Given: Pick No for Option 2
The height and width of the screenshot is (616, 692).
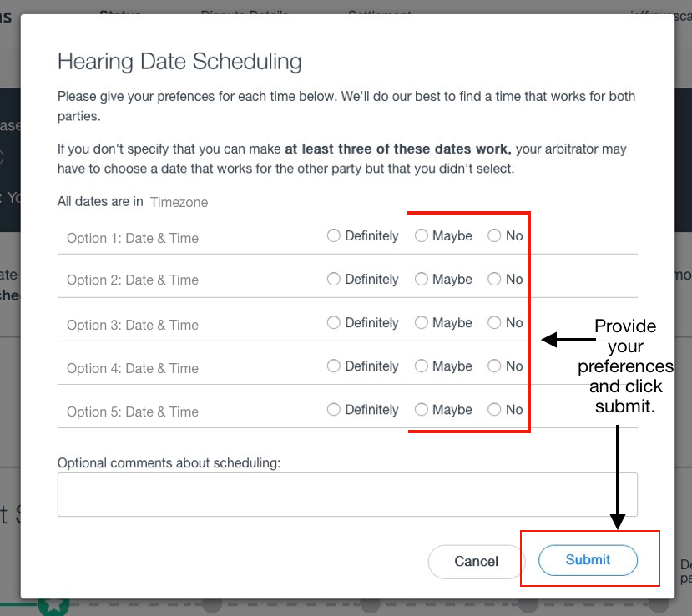Looking at the screenshot, I should pyautogui.click(x=495, y=280).
